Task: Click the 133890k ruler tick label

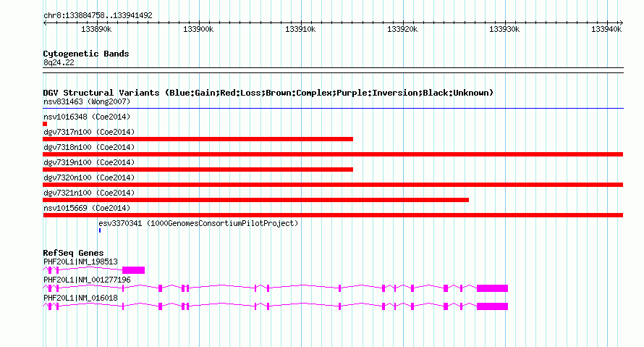Action: tap(96, 29)
